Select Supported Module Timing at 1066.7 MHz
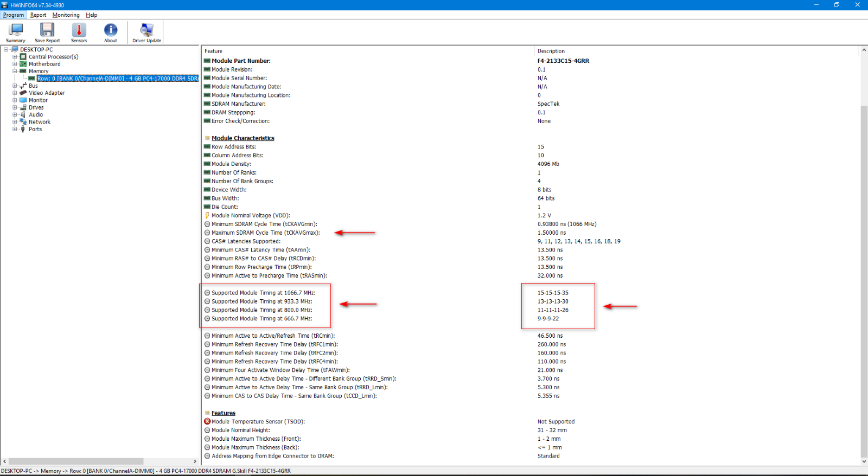The width and height of the screenshot is (868, 476). click(x=532, y=293)
